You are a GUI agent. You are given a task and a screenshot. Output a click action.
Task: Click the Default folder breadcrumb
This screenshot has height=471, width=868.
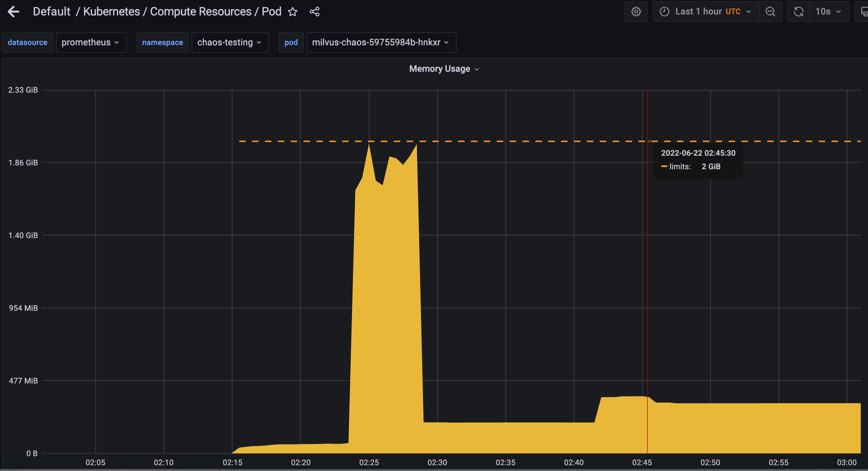pyautogui.click(x=52, y=12)
